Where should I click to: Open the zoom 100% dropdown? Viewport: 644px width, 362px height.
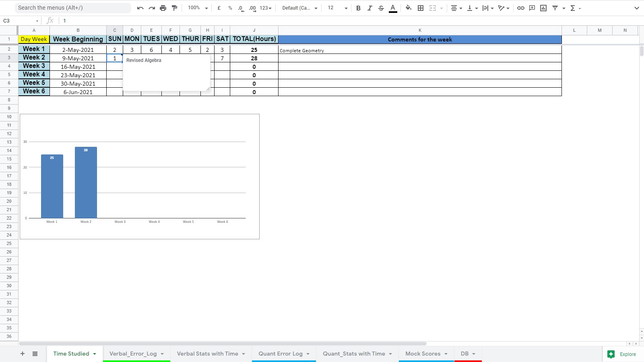(x=198, y=8)
